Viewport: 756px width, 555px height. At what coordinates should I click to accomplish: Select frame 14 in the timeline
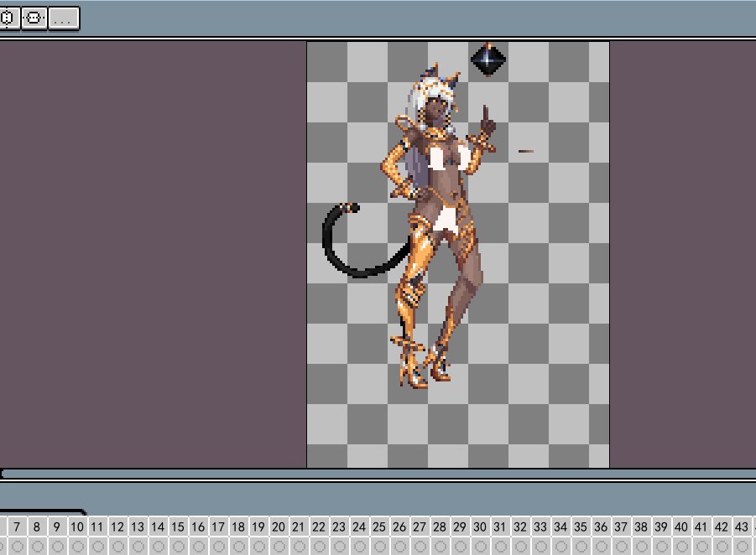tap(158, 526)
